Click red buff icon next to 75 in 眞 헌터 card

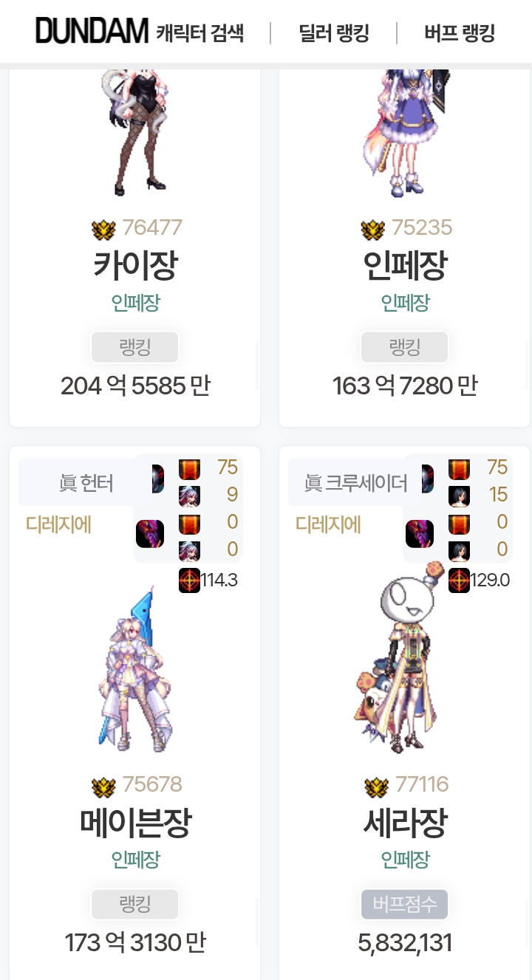tap(189, 469)
